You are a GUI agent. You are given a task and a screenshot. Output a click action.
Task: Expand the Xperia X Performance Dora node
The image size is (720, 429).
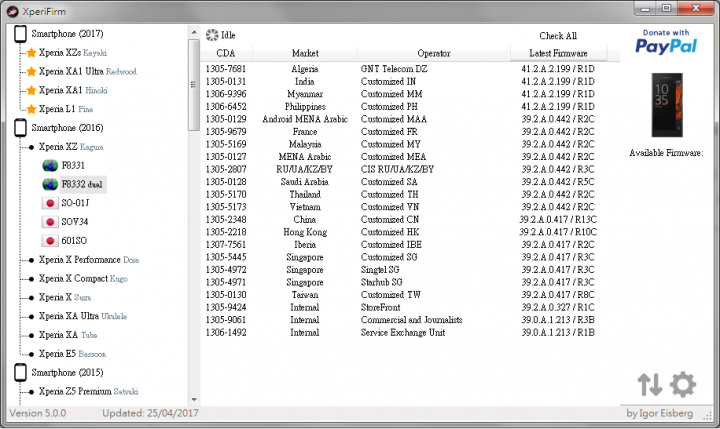[x=31, y=260]
